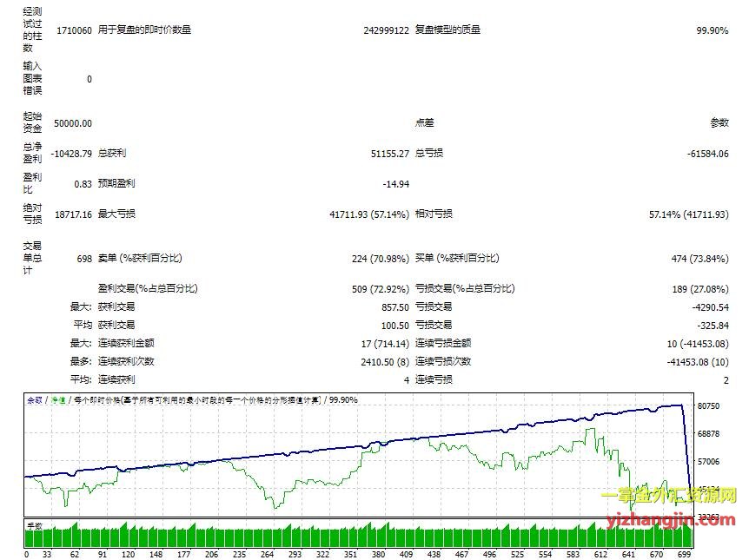Click chart Y-axis label 57006

tap(708, 462)
